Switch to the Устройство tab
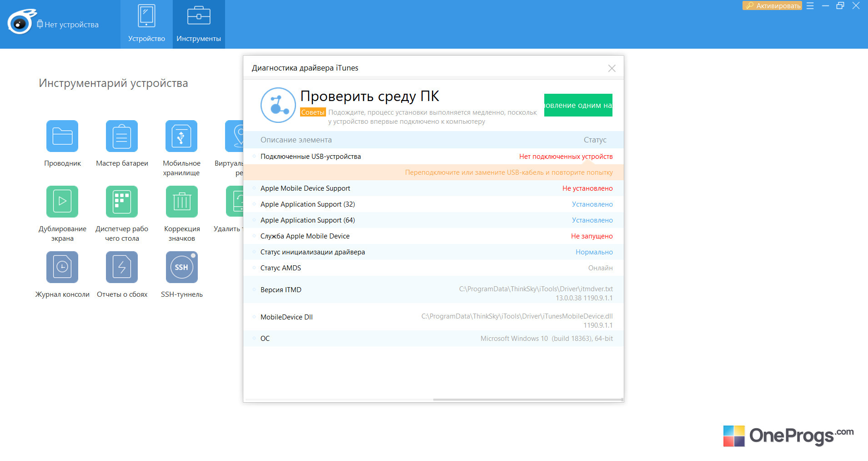The height and width of the screenshot is (461, 868). [146, 24]
